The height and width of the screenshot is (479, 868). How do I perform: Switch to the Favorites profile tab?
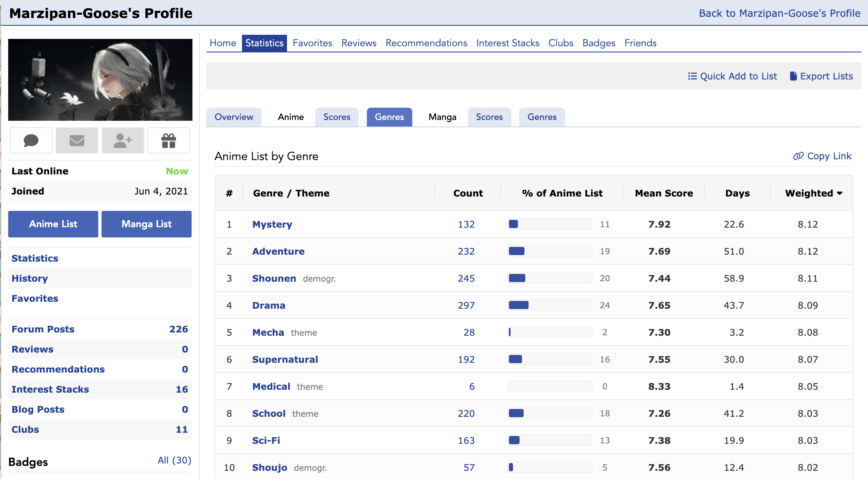(x=312, y=43)
